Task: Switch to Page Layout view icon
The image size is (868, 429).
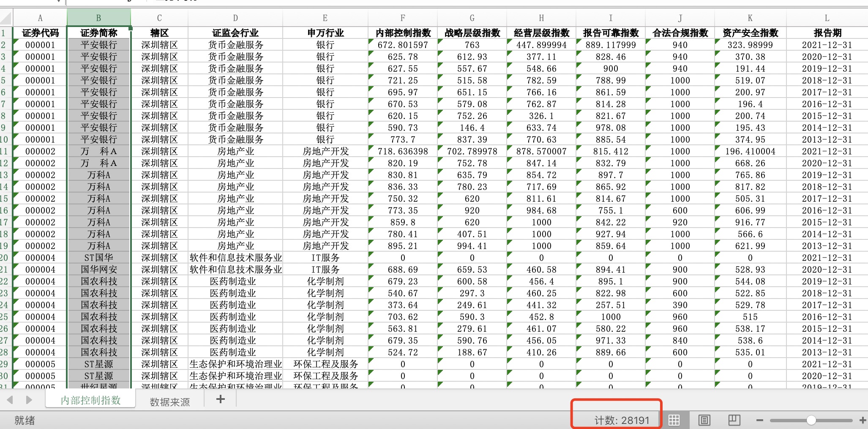Action: [704, 420]
